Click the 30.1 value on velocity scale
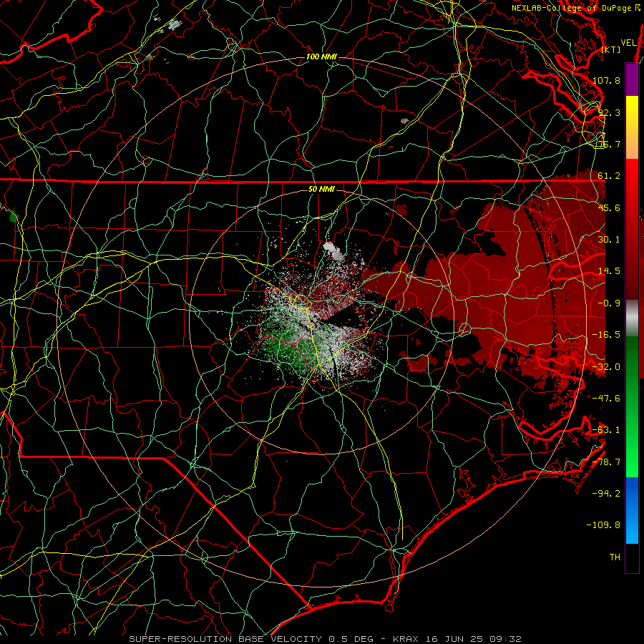This screenshot has width=644, height=644. [609, 240]
